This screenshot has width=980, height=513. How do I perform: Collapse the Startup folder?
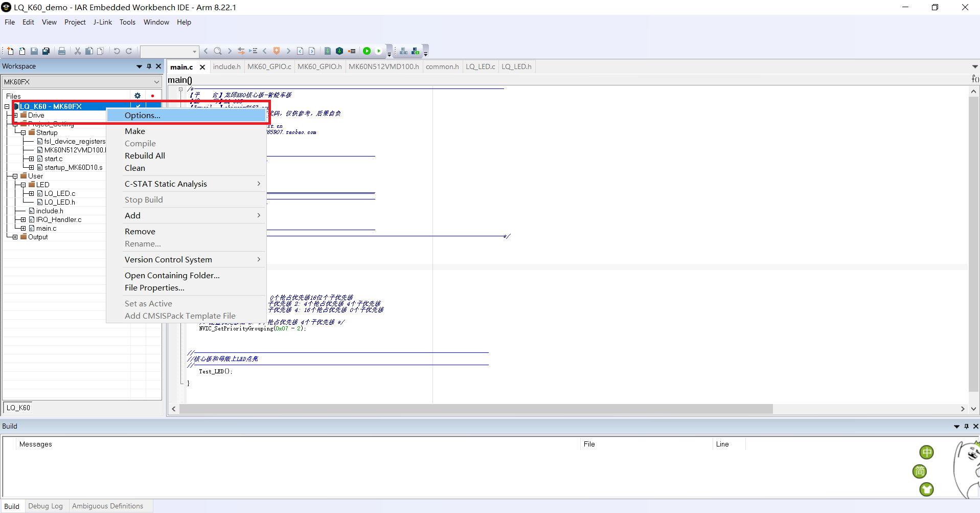click(24, 132)
